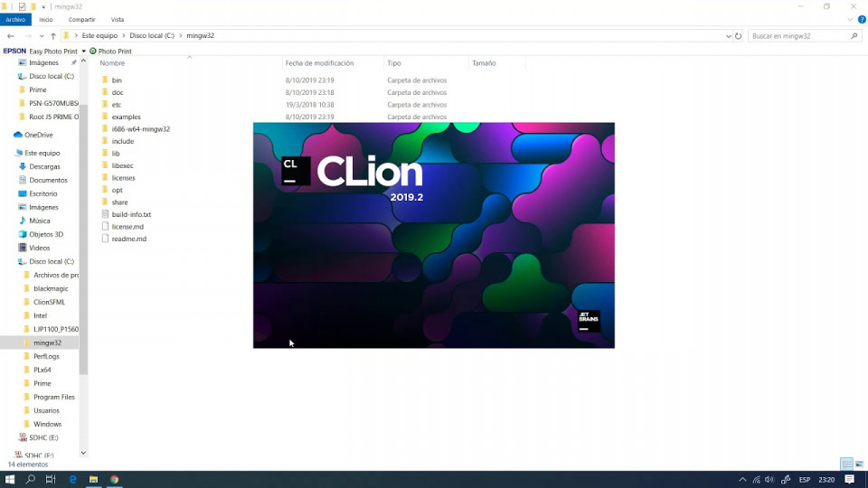Open Objetos 3D in navigation pane
Viewport: 868px width, 488px height.
[46, 234]
